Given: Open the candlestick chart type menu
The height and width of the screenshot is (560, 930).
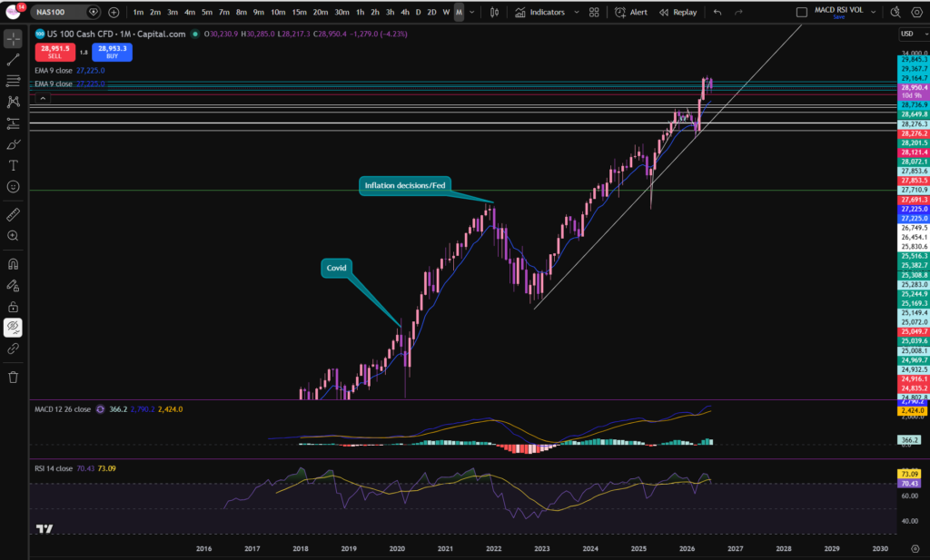Looking at the screenshot, I should point(494,12).
